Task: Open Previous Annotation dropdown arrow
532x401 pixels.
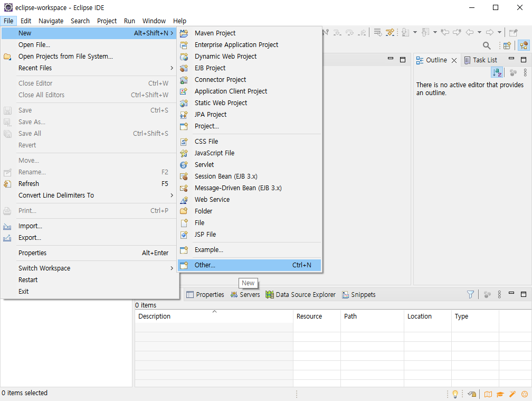Action: click(435, 33)
